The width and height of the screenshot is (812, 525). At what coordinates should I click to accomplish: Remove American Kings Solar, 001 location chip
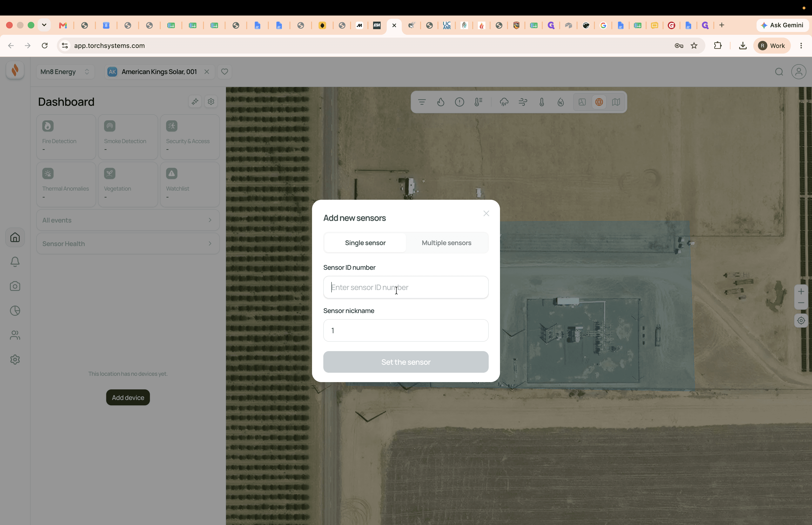[x=207, y=72]
